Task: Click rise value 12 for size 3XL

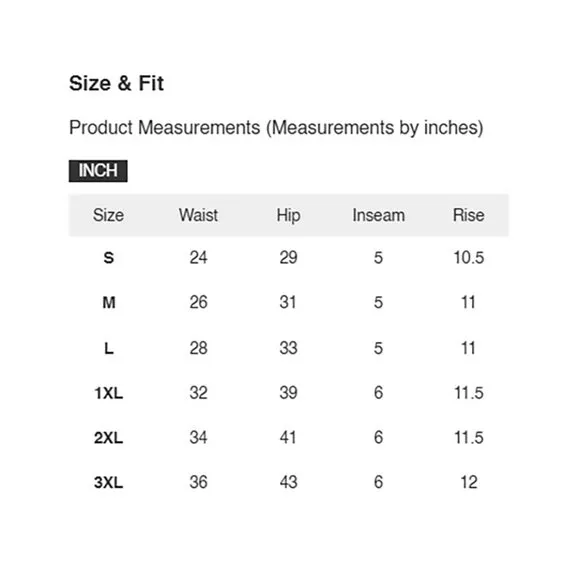Action: coord(469,482)
